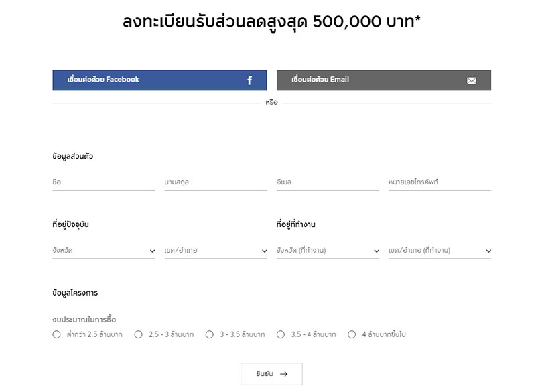Choose 3 - 3.5 ล้านบาท budget
This screenshot has height=392, width=536.
pyautogui.click(x=210, y=334)
